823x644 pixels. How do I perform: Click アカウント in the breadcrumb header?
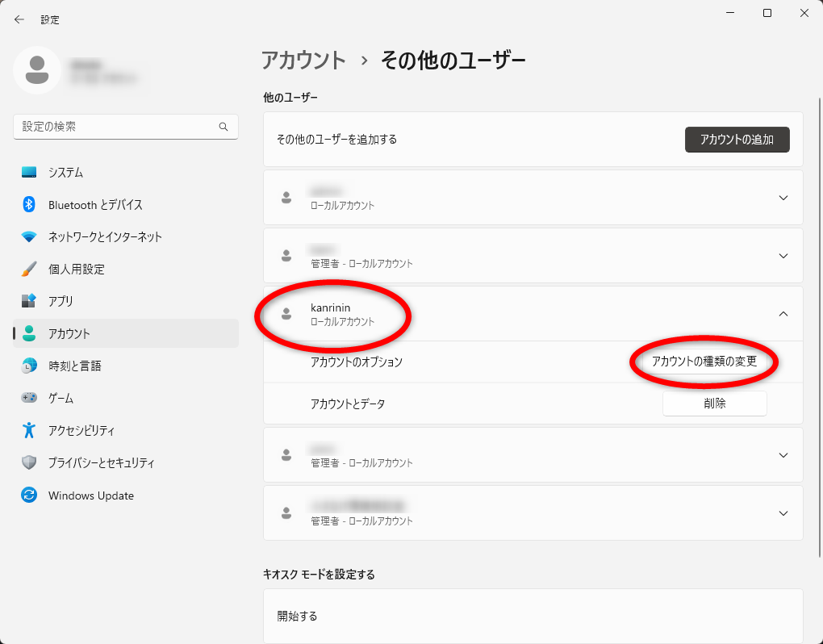coord(303,60)
